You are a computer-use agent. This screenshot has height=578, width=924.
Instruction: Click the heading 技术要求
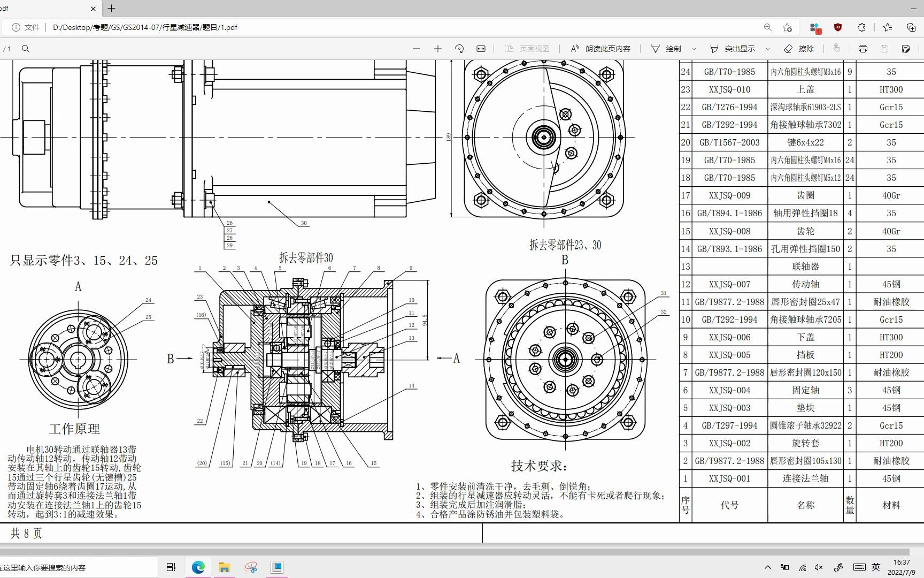pyautogui.click(x=540, y=466)
